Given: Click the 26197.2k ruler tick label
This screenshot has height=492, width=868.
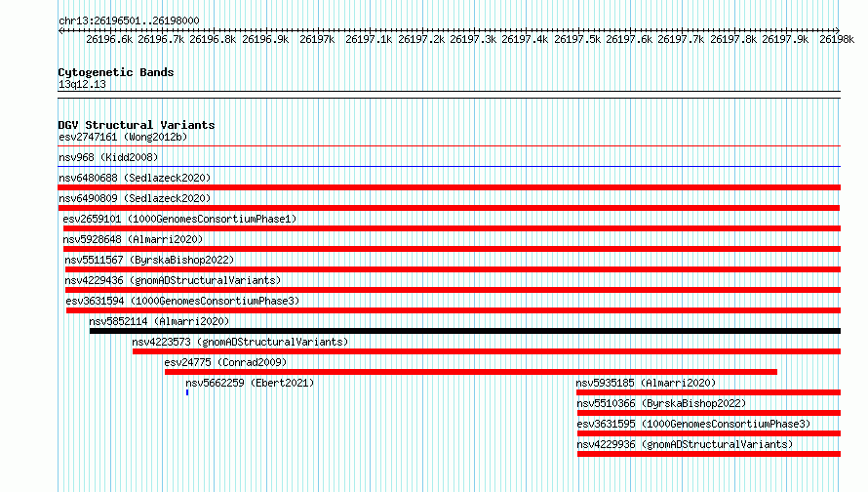Looking at the screenshot, I should coord(421,40).
